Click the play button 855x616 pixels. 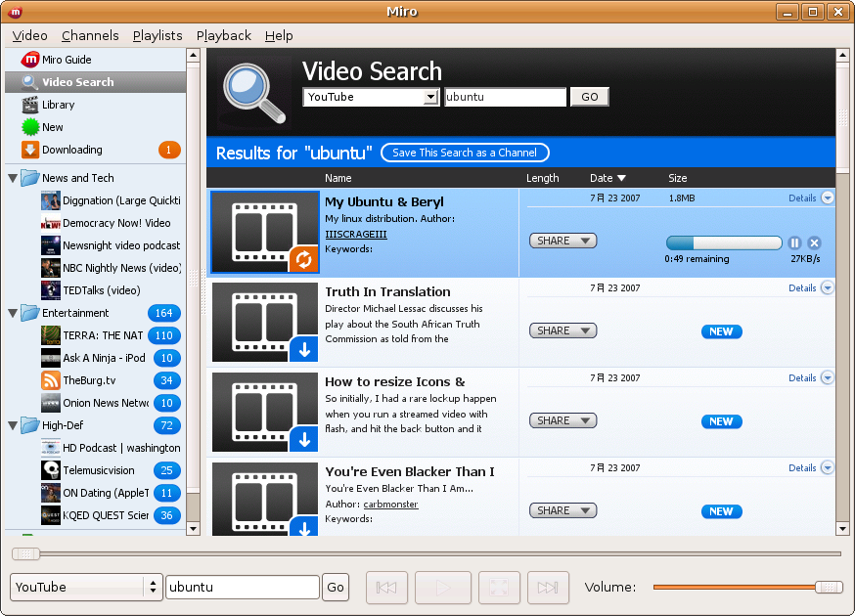pyautogui.click(x=443, y=588)
